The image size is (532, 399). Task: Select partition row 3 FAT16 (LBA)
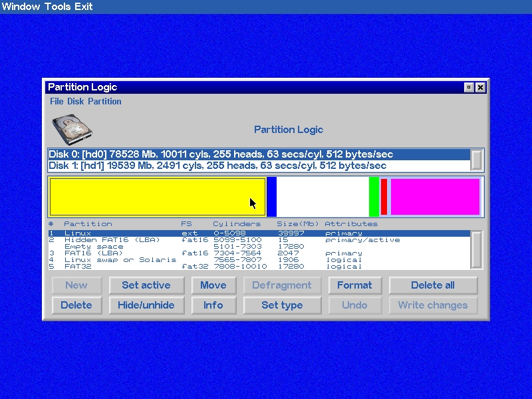(x=259, y=253)
